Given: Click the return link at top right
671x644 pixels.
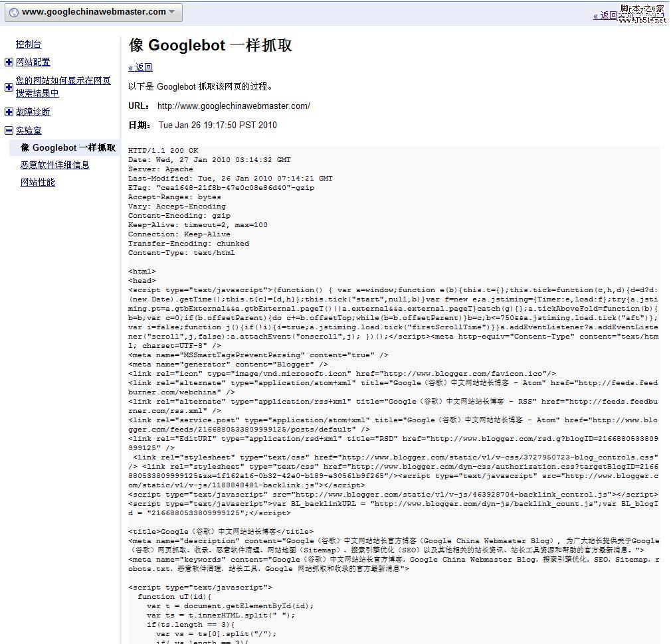Looking at the screenshot, I should pos(606,16).
